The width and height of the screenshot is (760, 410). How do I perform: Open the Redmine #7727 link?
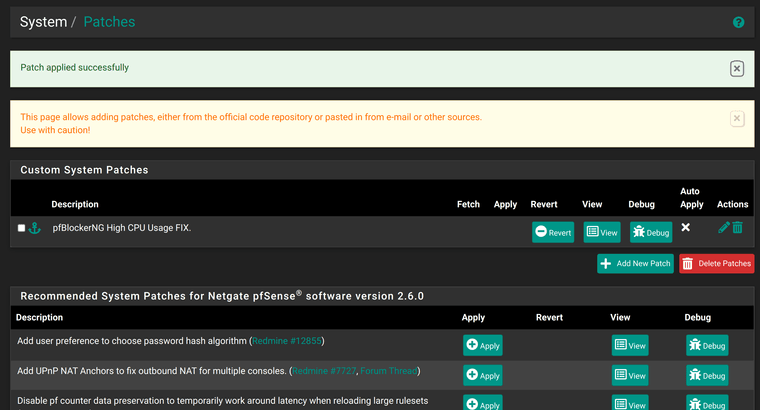324,371
